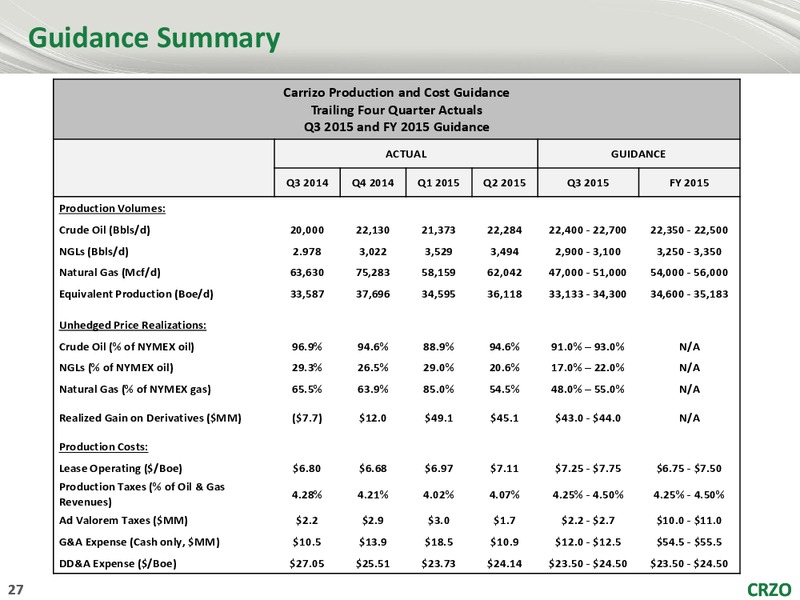Click the page number 27
The height and width of the screenshot is (600, 800).
click(16, 590)
